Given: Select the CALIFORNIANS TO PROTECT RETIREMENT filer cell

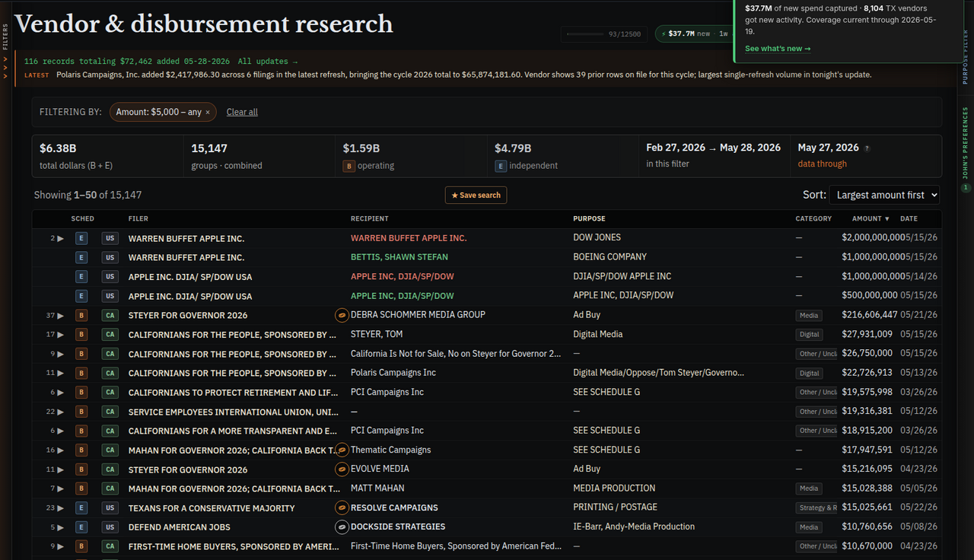Looking at the screenshot, I should [232, 393].
